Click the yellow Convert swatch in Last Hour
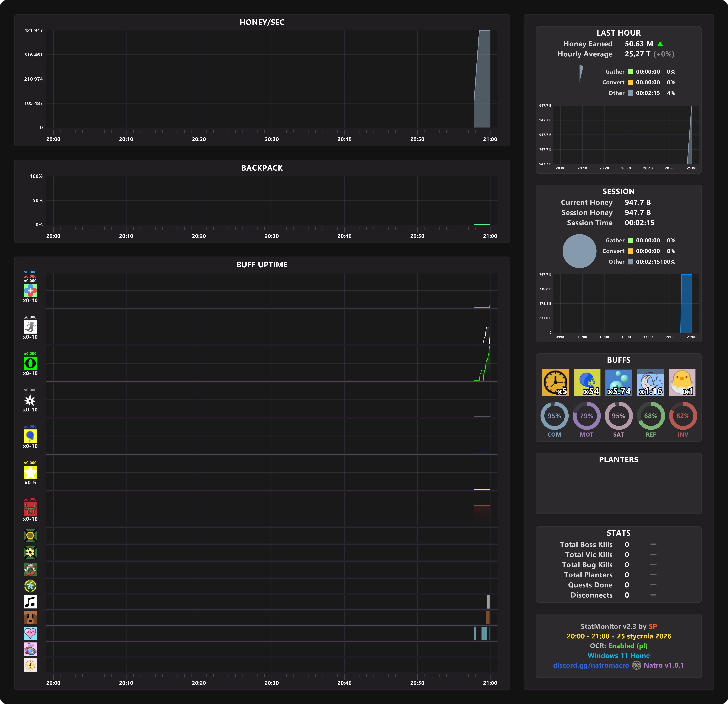Screen dimensions: 728x704 (x=630, y=82)
